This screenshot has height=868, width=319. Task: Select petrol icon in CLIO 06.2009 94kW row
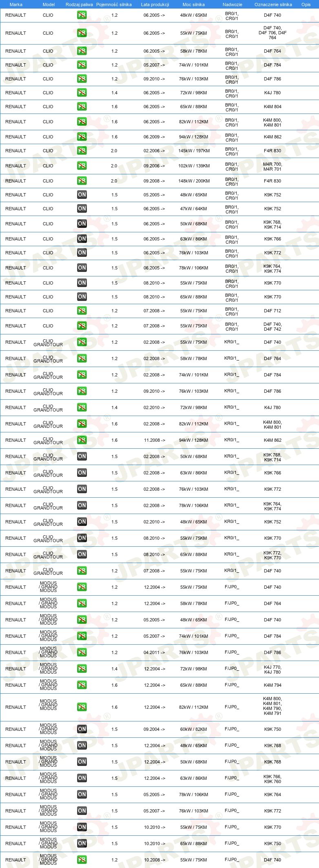(x=82, y=137)
